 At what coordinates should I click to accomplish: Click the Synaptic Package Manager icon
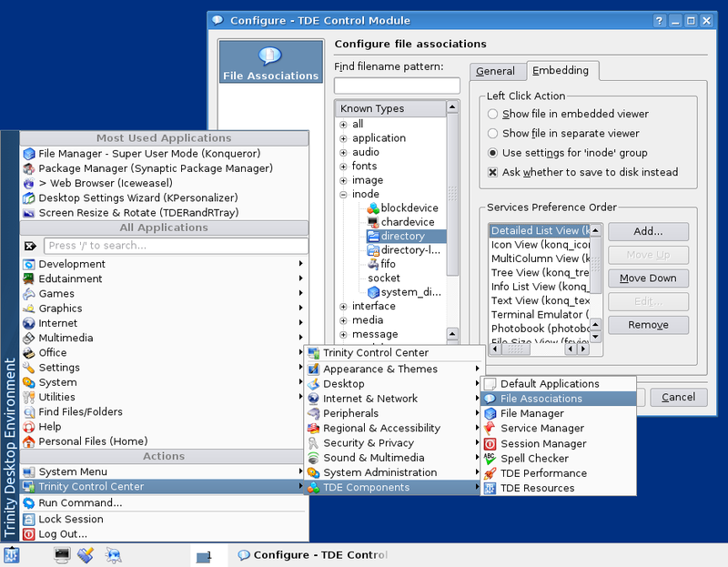29,168
